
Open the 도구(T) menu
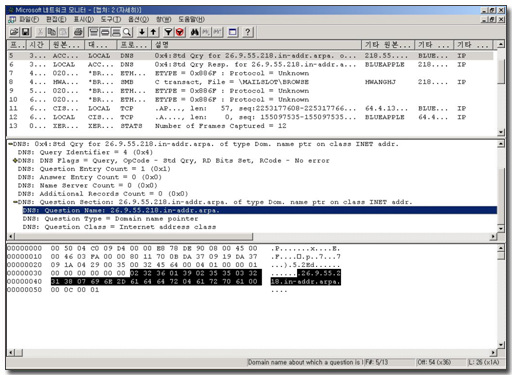111,19
